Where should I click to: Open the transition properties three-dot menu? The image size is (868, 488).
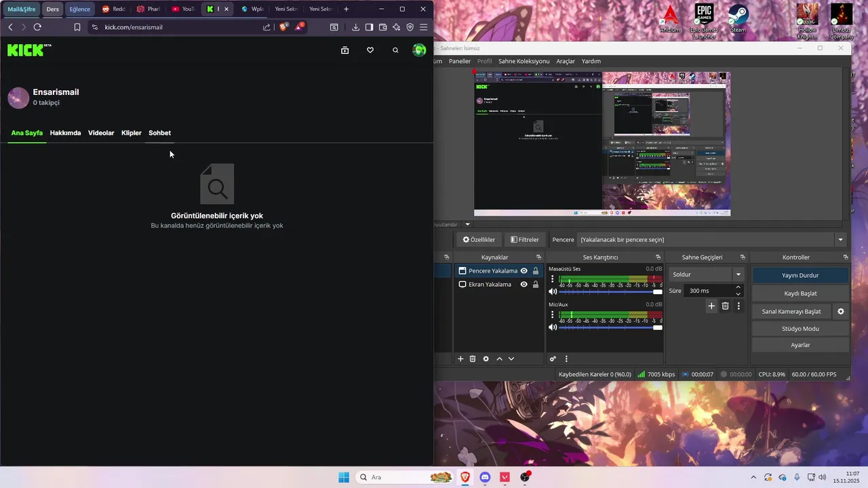click(x=738, y=306)
